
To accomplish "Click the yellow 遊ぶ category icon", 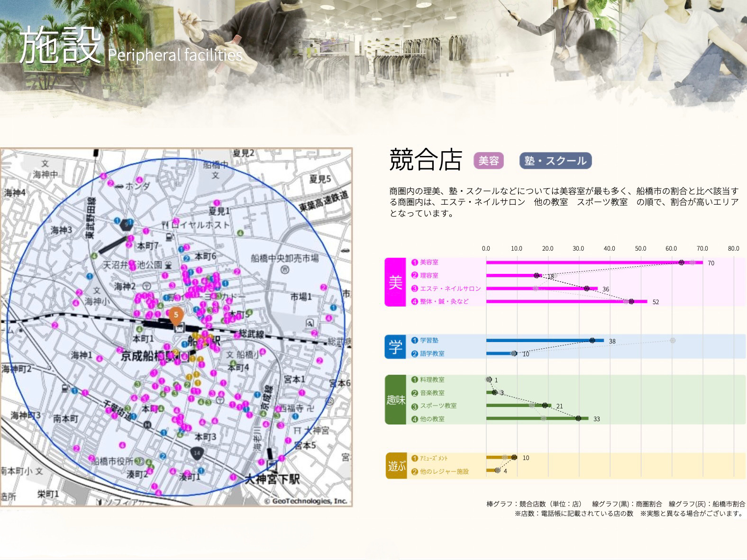I will [396, 466].
